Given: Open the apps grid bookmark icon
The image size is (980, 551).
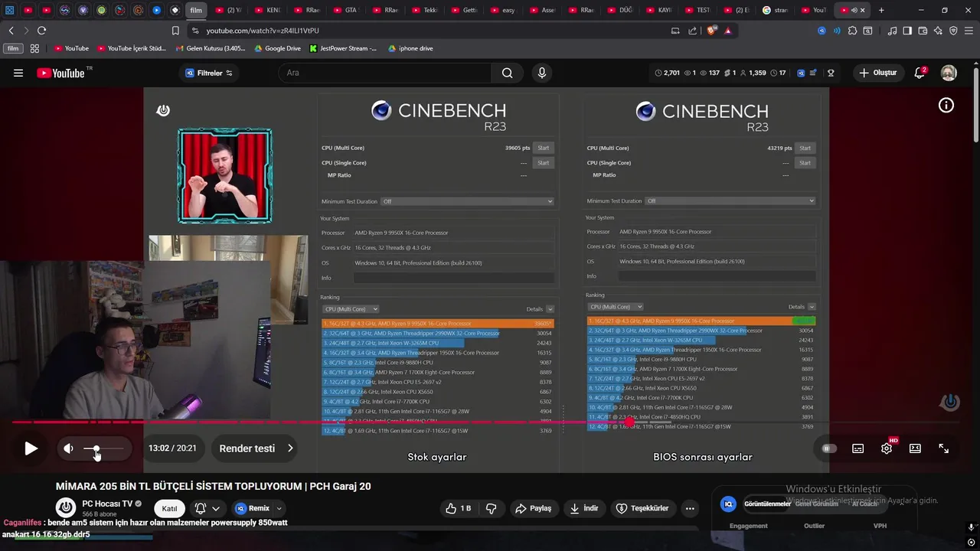Looking at the screenshot, I should 34,48.
